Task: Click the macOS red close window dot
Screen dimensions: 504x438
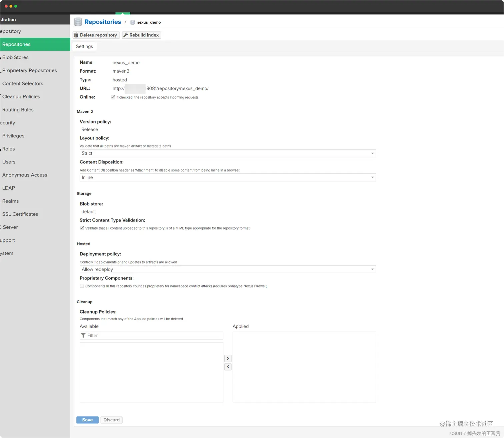Action: [x=6, y=6]
